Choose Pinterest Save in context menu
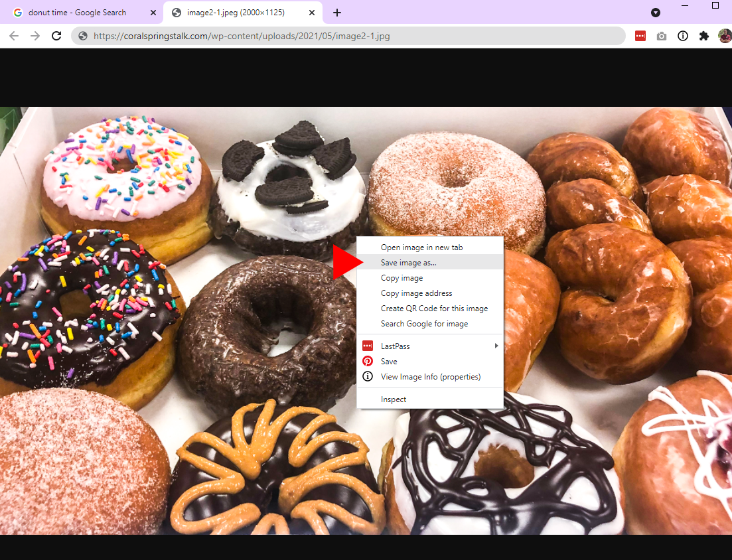The image size is (732, 560). point(430,361)
